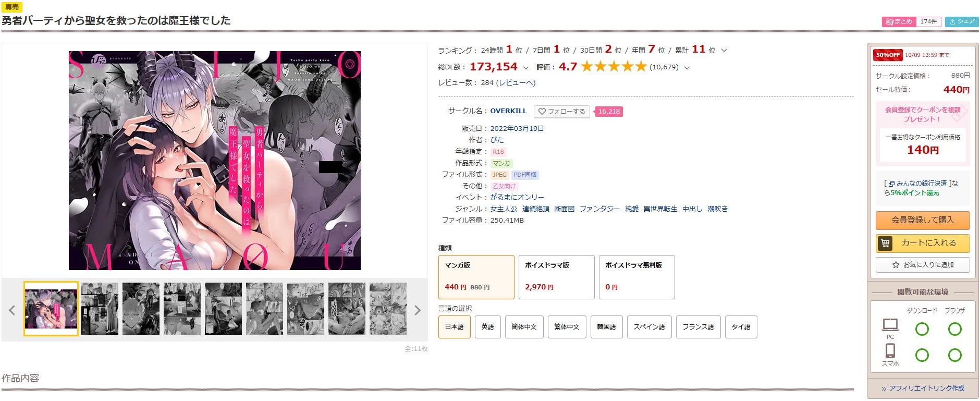The height and width of the screenshot is (401, 980).
Task: Click the share icon button
Action: (x=962, y=21)
